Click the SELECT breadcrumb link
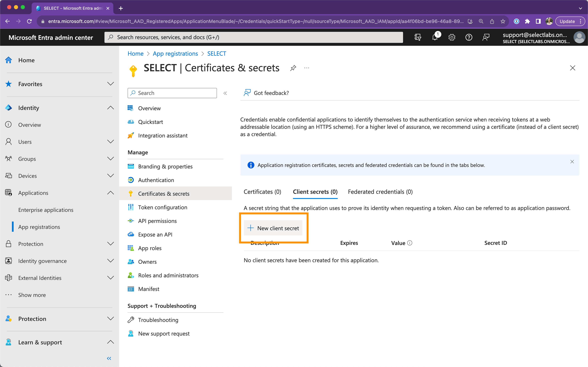 pyautogui.click(x=216, y=54)
